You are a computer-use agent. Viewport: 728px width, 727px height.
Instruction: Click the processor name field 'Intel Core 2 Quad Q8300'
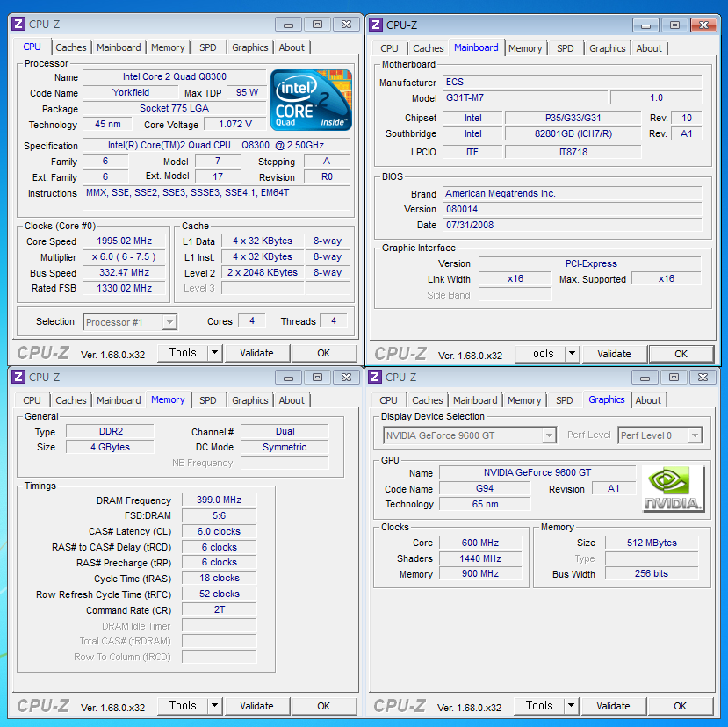pyautogui.click(x=175, y=76)
